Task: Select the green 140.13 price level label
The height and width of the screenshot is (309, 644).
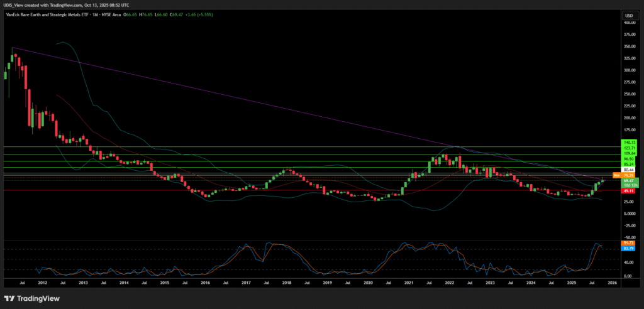Action: [x=629, y=143]
